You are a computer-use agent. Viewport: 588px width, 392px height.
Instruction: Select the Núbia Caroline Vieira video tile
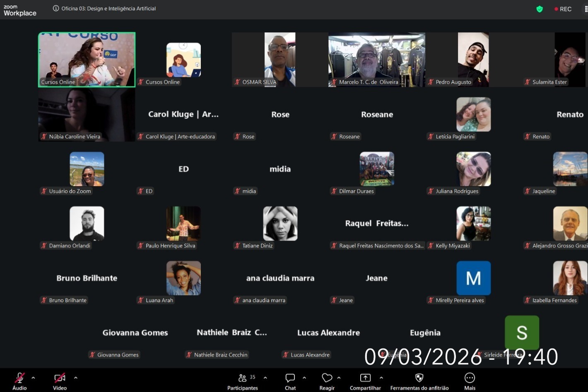pos(87,114)
